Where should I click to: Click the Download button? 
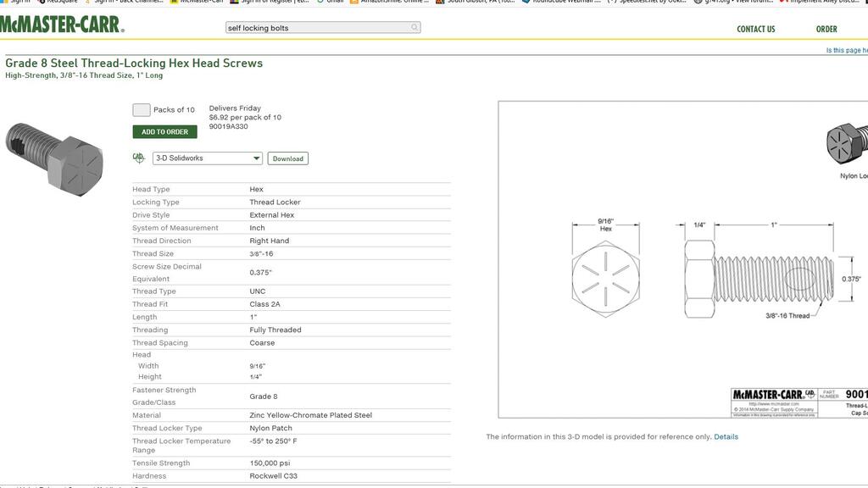click(288, 158)
